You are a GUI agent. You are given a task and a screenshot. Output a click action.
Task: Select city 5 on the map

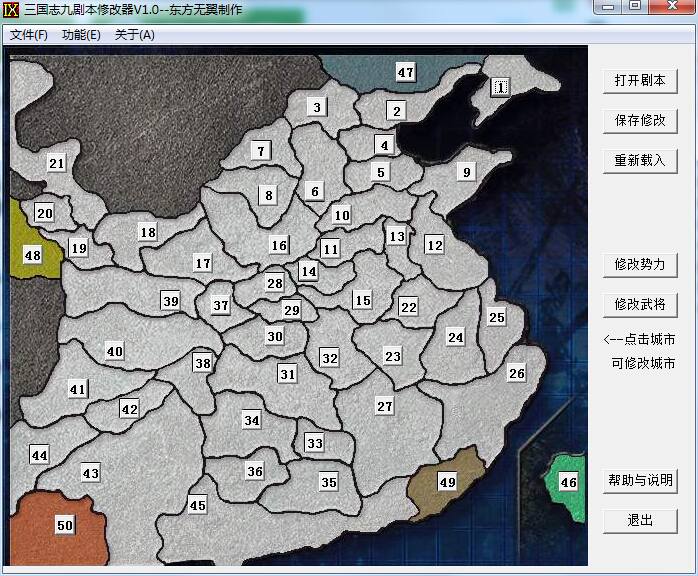tap(381, 172)
